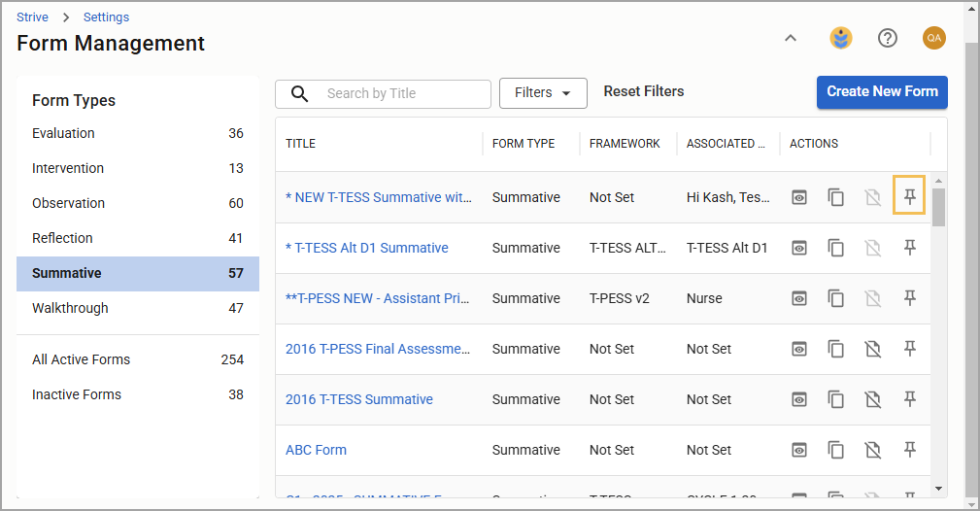The image size is (980, 511).
Task: Click the 'T-TESS Alt D1' associated cell
Action: pos(727,249)
